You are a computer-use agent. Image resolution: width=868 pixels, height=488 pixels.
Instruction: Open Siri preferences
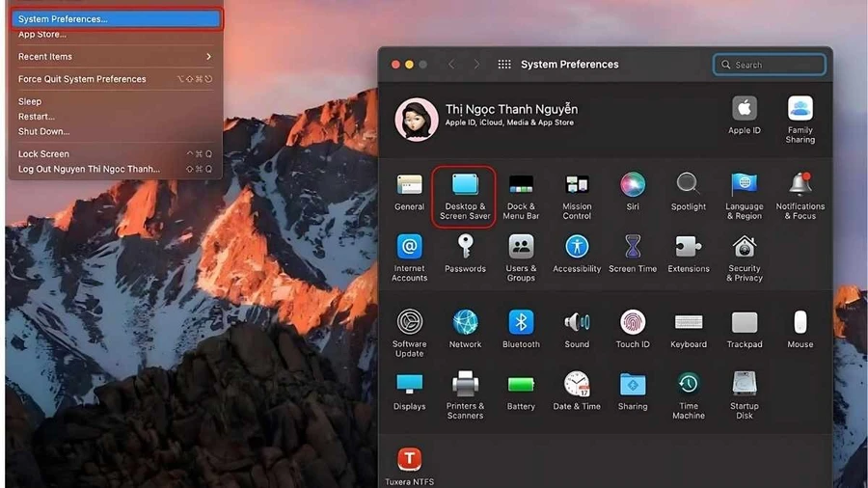pos(633,192)
